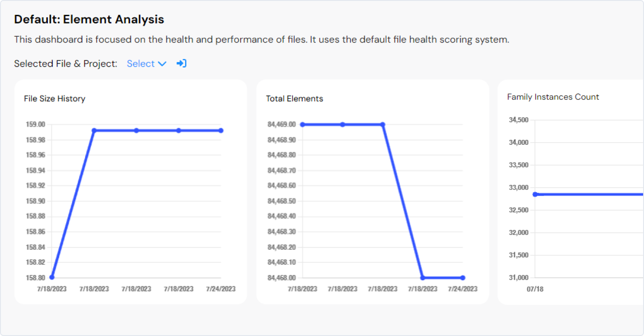The width and height of the screenshot is (644, 336).
Task: Click second data point in Total Elements chart
Action: tap(343, 125)
